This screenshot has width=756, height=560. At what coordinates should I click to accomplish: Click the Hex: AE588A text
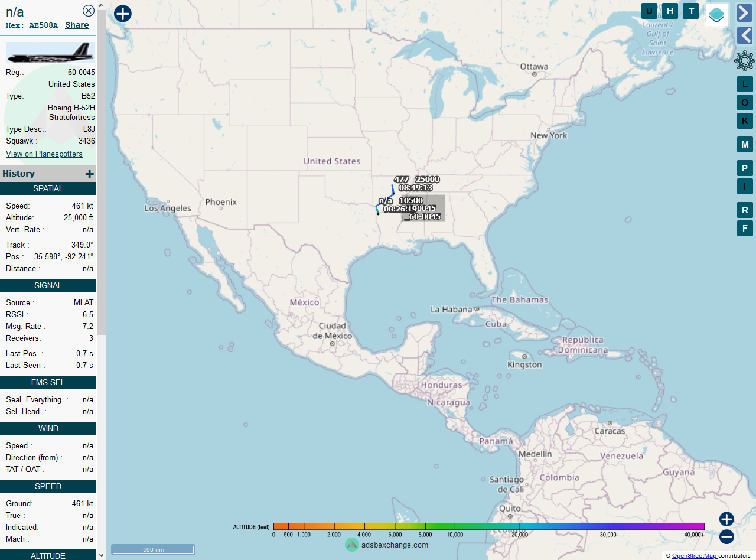click(32, 25)
